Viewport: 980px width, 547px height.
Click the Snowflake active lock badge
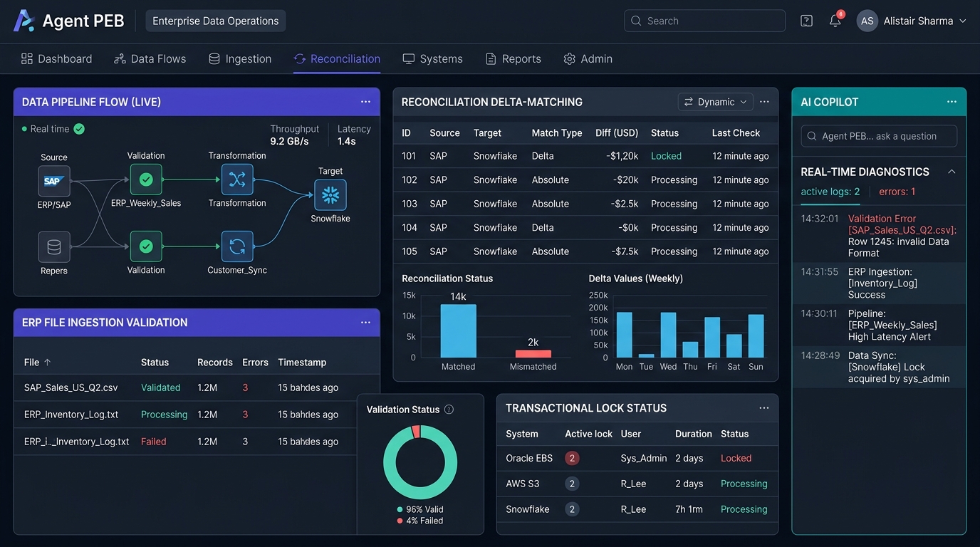571,509
